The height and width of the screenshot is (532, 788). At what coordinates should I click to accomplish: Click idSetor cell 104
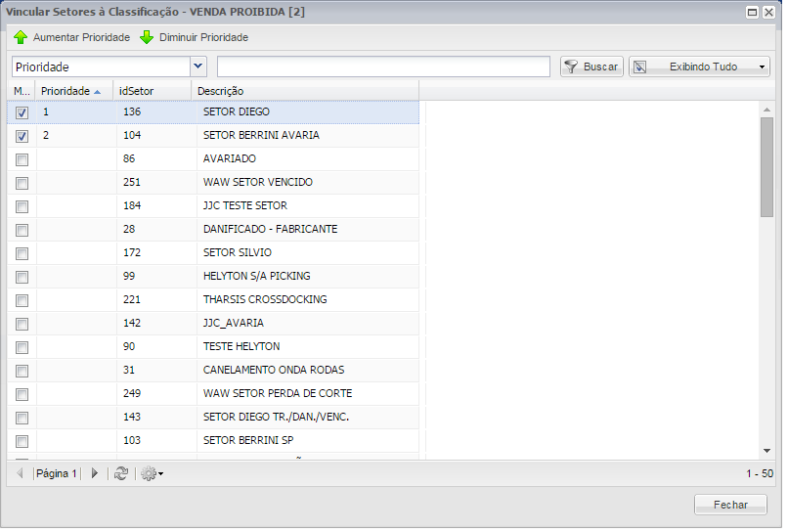click(x=156, y=135)
